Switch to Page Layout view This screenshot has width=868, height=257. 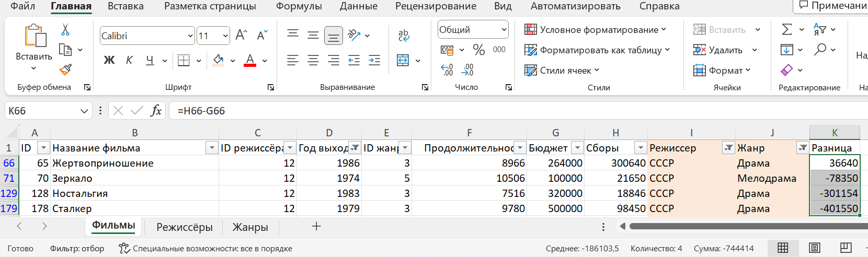814,248
